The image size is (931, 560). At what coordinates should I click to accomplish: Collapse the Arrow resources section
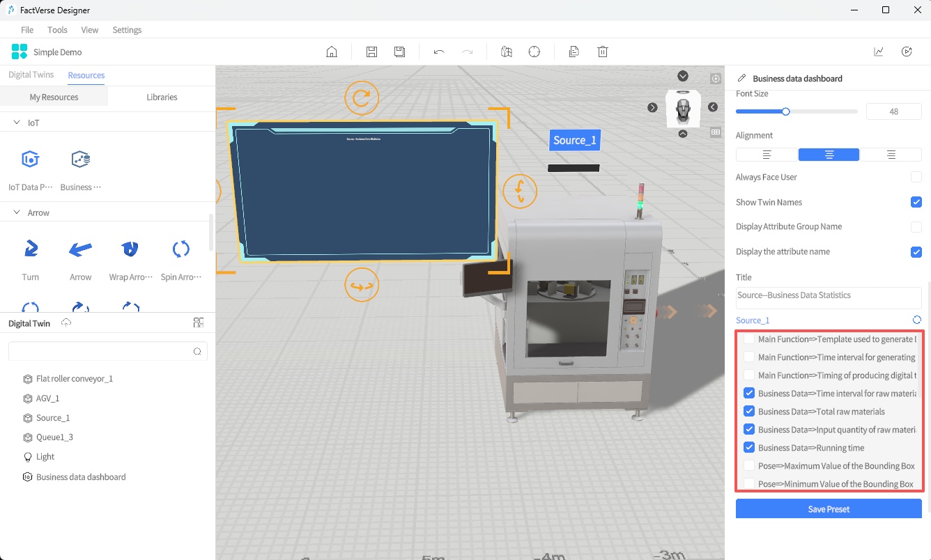pos(17,212)
